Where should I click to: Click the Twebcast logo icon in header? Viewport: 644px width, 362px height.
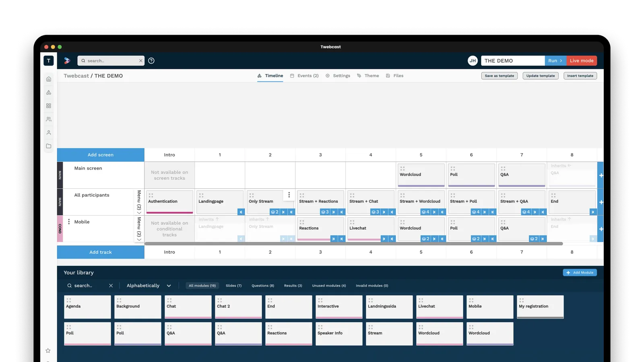pos(67,61)
